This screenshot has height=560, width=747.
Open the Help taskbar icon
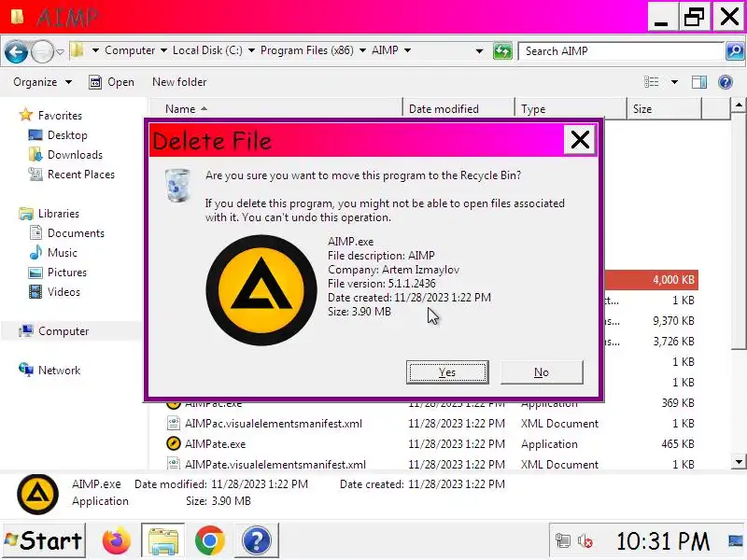[256, 540]
